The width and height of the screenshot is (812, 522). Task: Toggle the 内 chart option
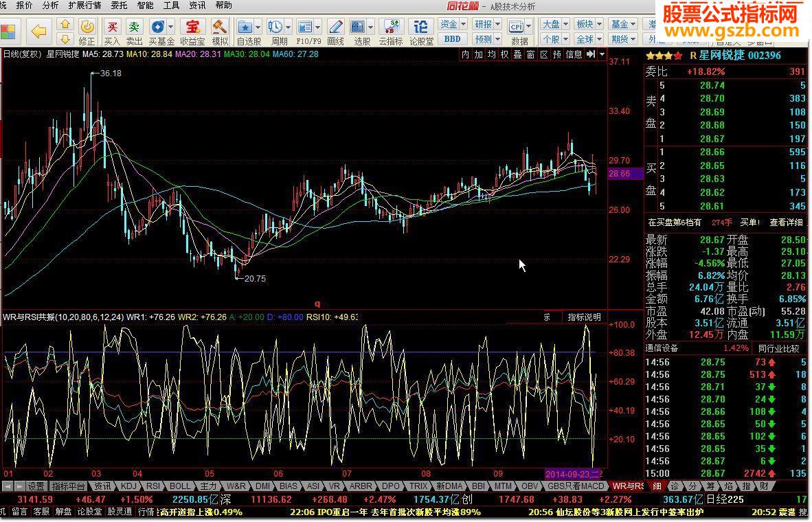coord(466,54)
